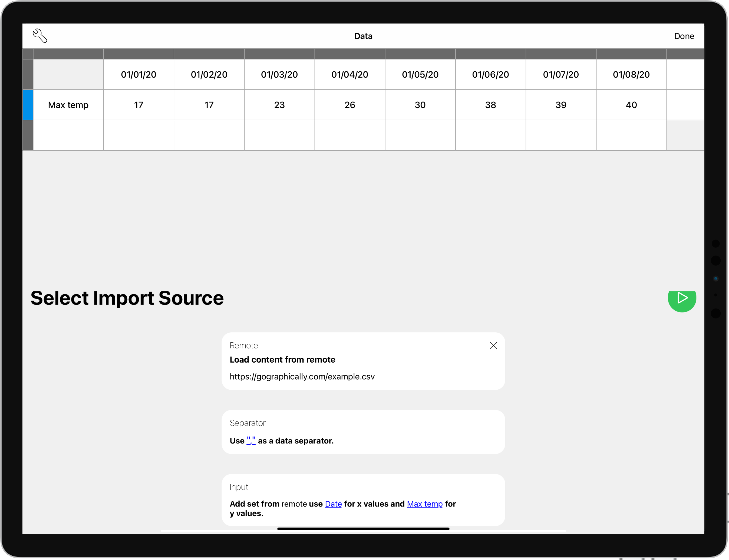
Task: Select the 01/02/20 header cell
Action: pyautogui.click(x=209, y=74)
